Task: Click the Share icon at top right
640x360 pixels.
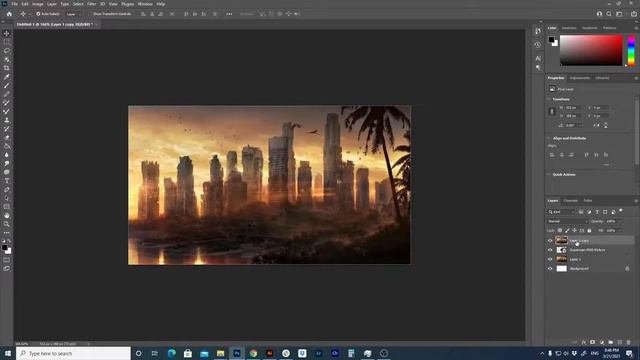Action: click(634, 14)
